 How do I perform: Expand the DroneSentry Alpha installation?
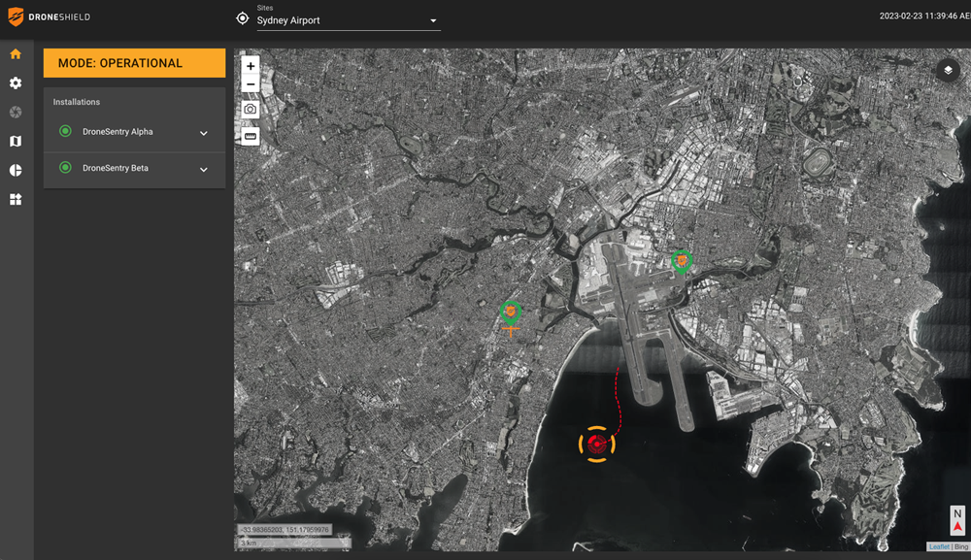[203, 133]
